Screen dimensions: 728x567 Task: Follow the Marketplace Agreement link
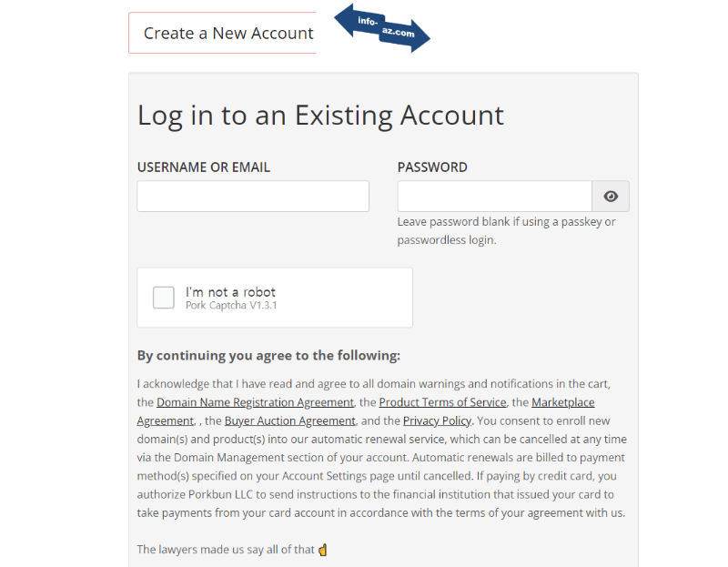pyautogui.click(x=562, y=402)
